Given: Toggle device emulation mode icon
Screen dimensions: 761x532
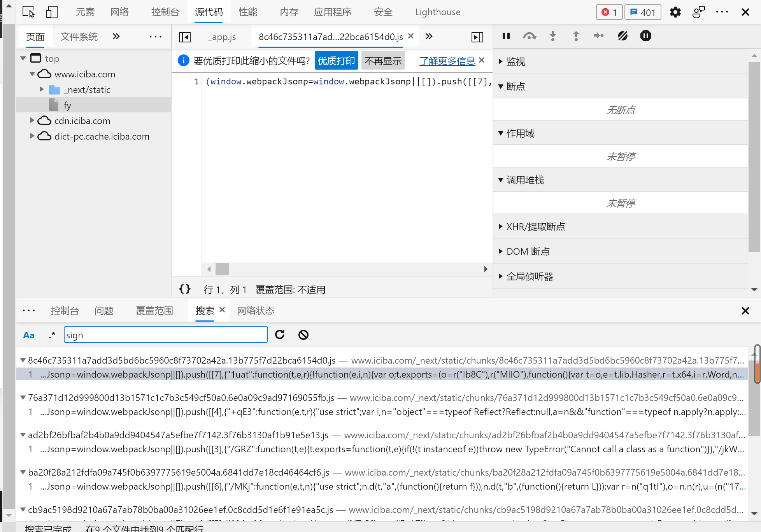Looking at the screenshot, I should (x=51, y=12).
